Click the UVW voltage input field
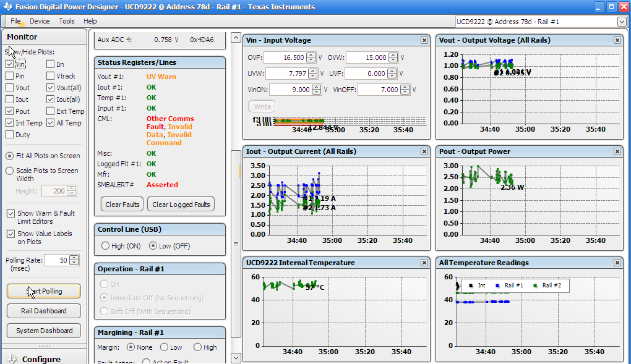The image size is (631, 364). [x=286, y=74]
